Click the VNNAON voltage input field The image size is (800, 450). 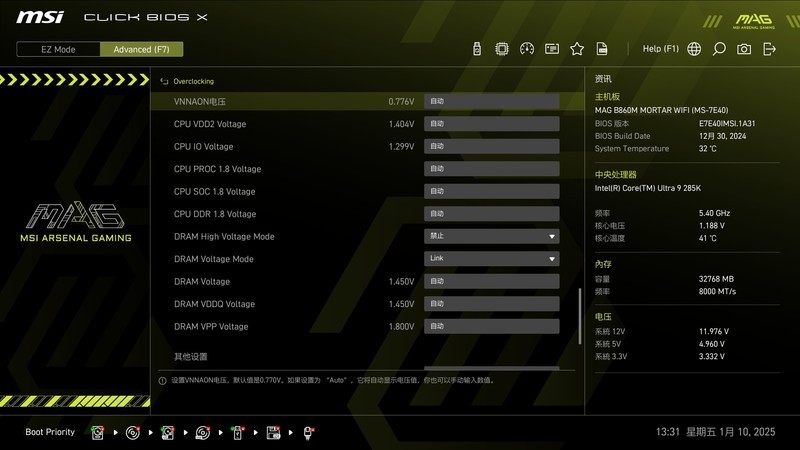[491, 102]
